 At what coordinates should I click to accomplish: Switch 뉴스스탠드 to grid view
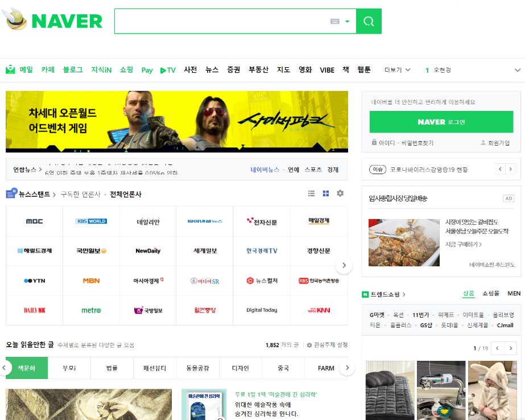coord(325,193)
